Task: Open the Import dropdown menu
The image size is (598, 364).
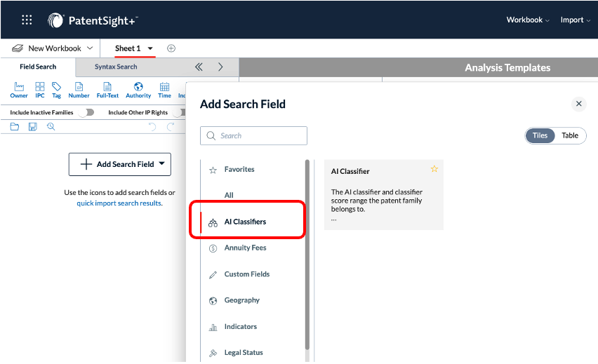Action: coord(575,20)
